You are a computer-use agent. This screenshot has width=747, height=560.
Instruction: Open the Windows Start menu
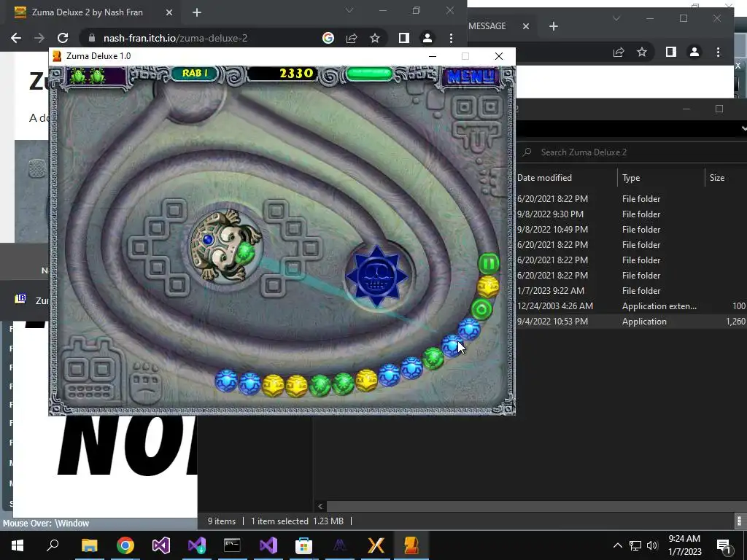(x=18, y=545)
